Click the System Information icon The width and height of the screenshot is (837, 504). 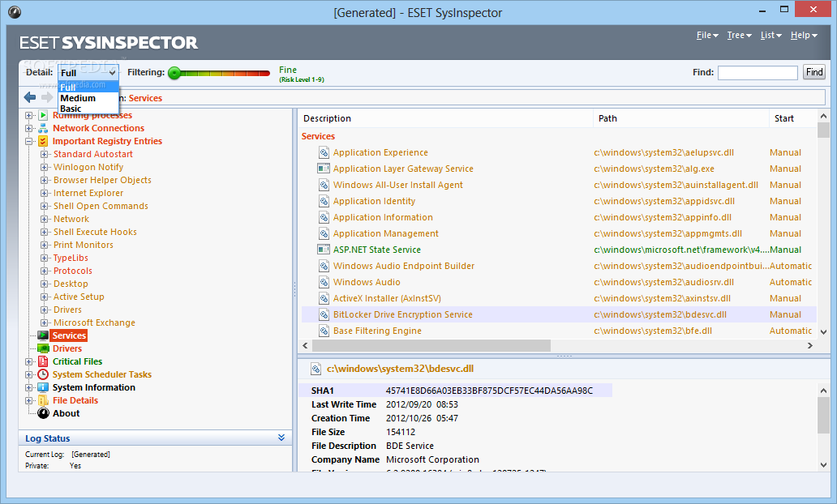click(x=43, y=388)
